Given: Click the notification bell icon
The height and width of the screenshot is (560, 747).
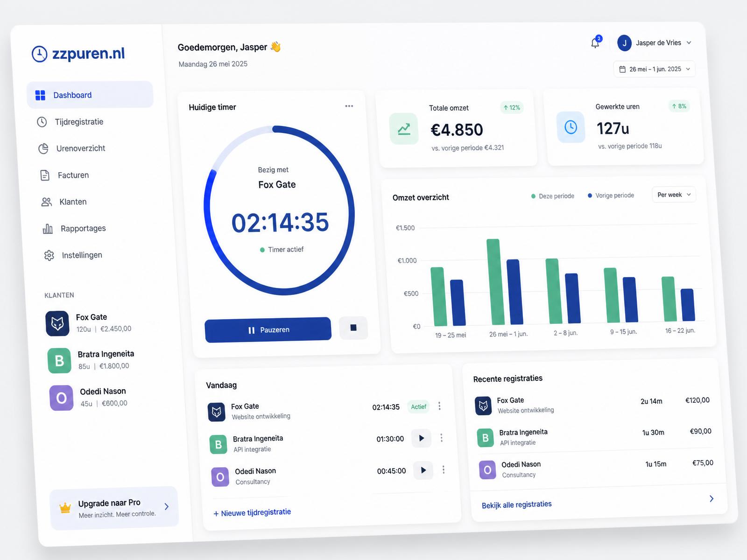Looking at the screenshot, I should pos(595,43).
